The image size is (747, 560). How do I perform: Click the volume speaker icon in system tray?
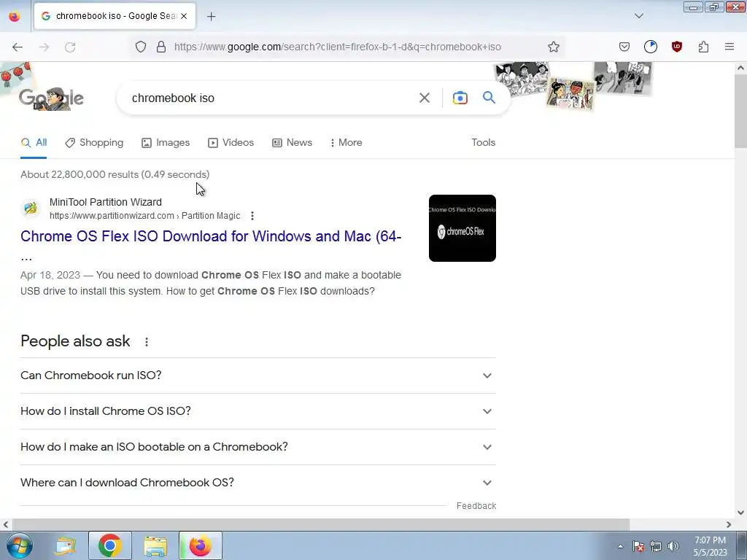tap(673, 546)
